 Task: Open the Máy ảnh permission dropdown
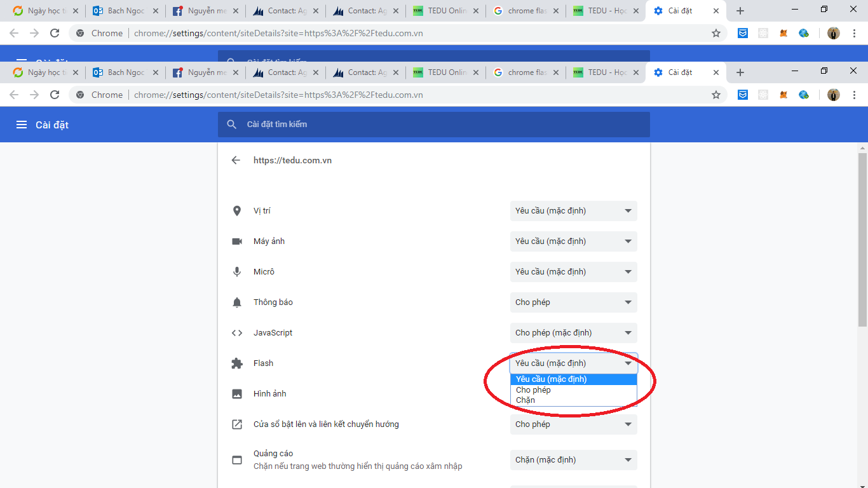(x=573, y=241)
